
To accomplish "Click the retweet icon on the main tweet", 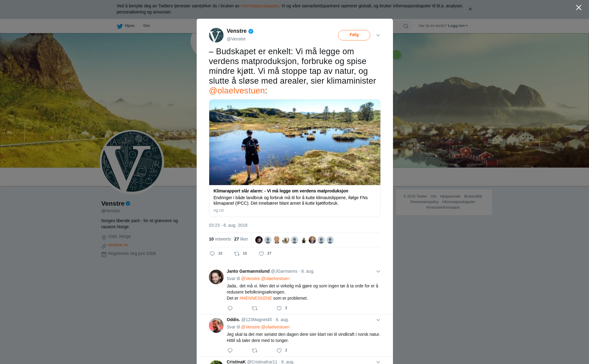I will click(237, 254).
